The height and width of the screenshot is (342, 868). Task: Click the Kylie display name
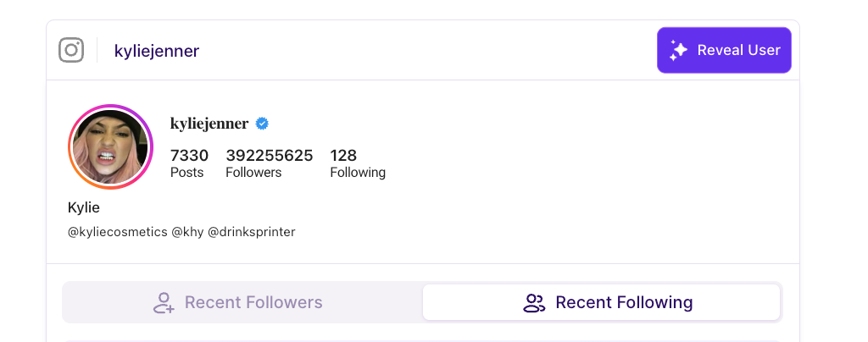[x=83, y=207]
